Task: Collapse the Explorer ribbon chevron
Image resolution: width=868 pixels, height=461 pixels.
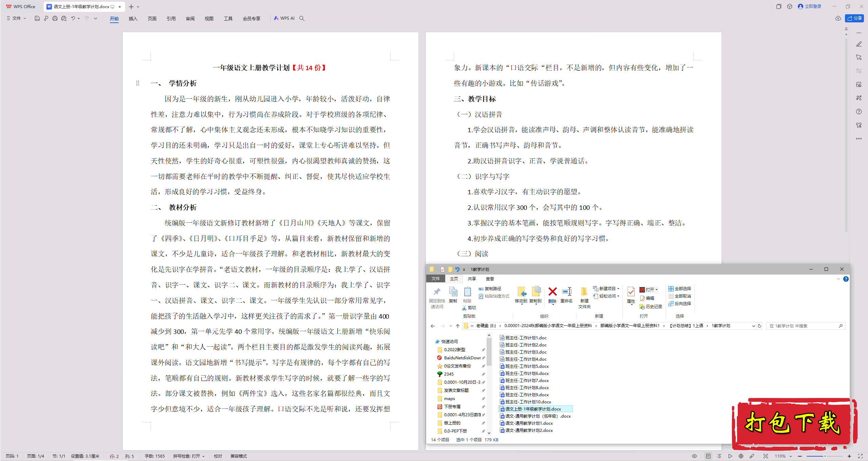Action: pyautogui.click(x=839, y=279)
